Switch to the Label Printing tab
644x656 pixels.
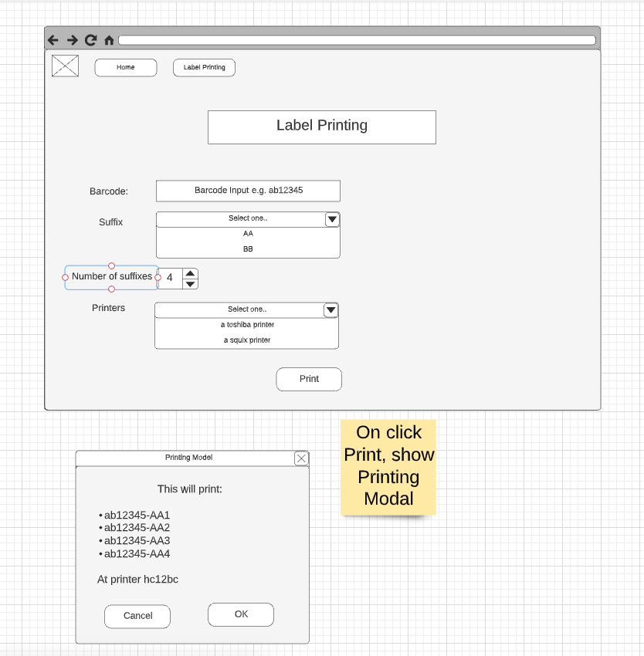[x=204, y=67]
